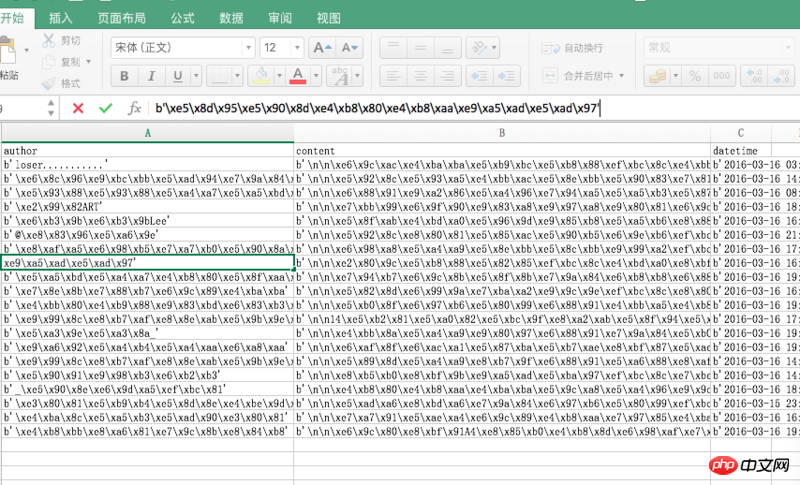Increase decimal places
Viewport: 800px width, 485px height.
click(x=754, y=76)
